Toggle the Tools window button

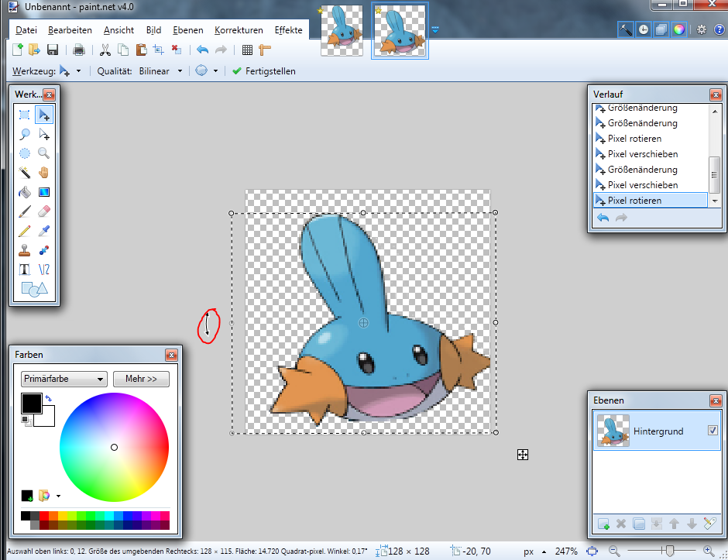[x=626, y=29]
